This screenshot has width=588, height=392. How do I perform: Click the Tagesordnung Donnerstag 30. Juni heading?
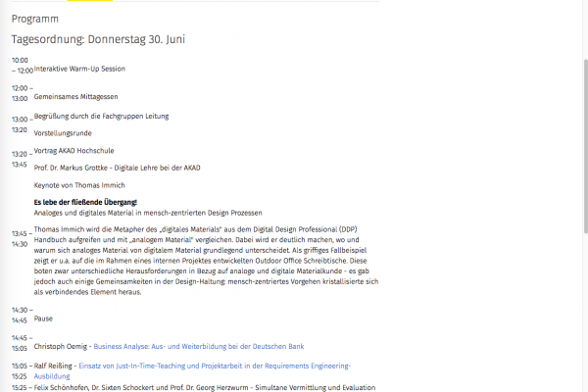coord(98,39)
